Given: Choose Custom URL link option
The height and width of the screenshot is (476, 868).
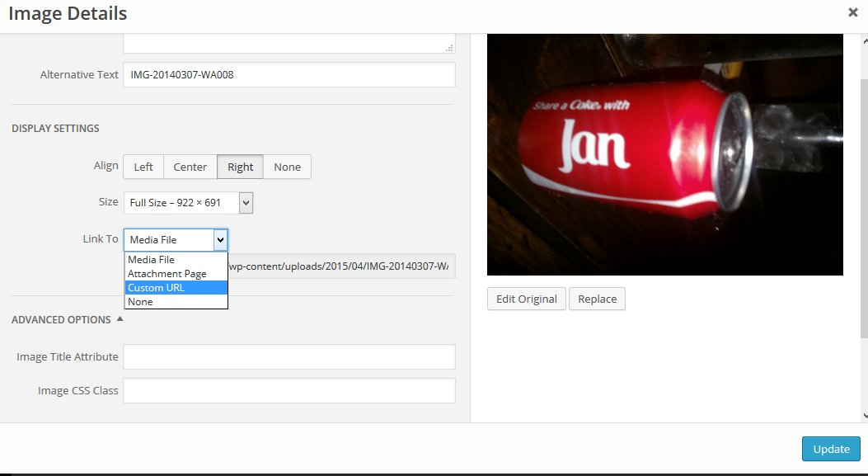Looking at the screenshot, I should [x=176, y=288].
